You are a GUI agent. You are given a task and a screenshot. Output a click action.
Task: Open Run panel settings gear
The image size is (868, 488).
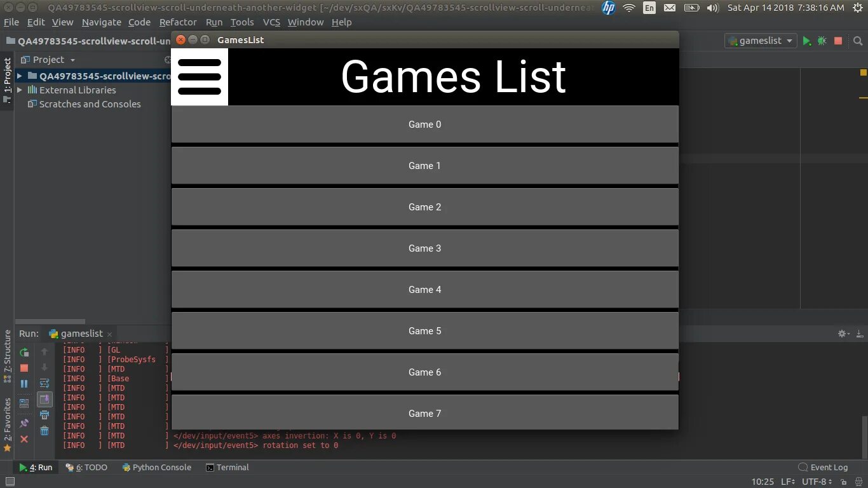point(843,334)
